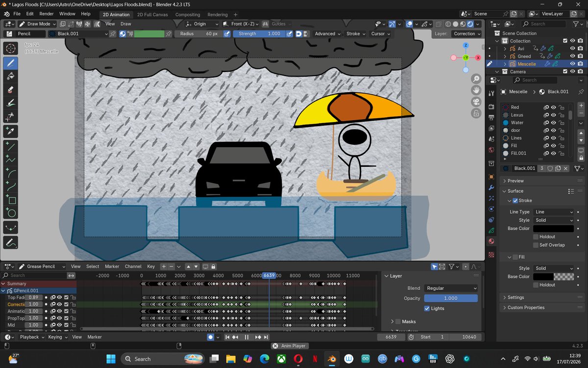588x368 pixels.
Task: Select the Annotate tool
Action: click(11, 242)
